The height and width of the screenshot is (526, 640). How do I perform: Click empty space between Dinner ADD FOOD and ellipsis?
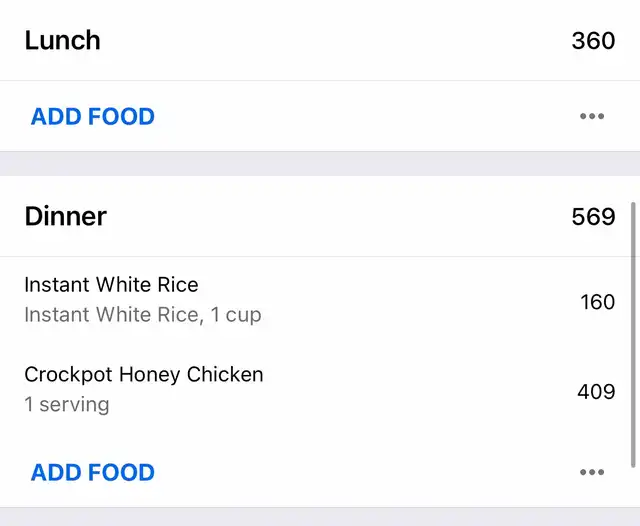[360, 472]
